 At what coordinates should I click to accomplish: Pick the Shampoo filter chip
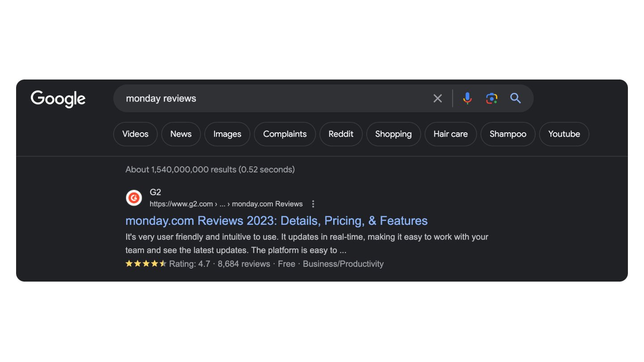(508, 134)
